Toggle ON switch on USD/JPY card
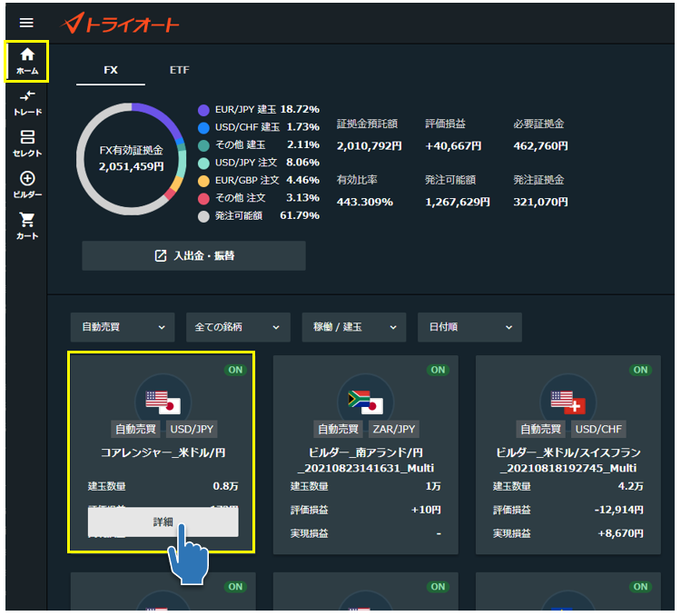 [235, 370]
